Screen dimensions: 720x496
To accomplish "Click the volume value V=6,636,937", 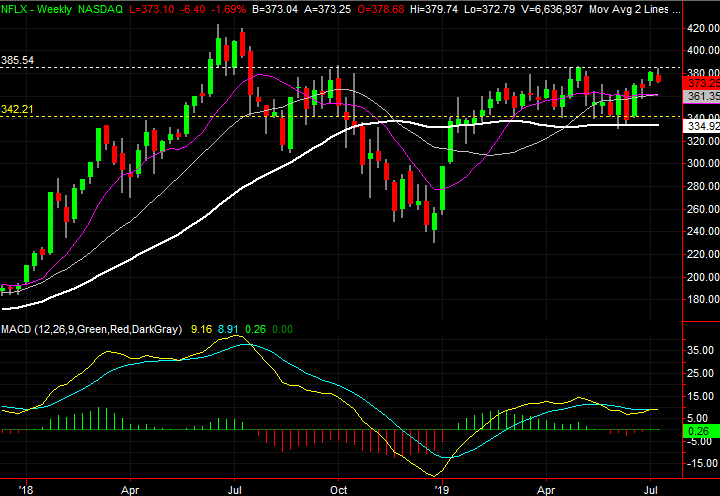I will tap(552, 9).
